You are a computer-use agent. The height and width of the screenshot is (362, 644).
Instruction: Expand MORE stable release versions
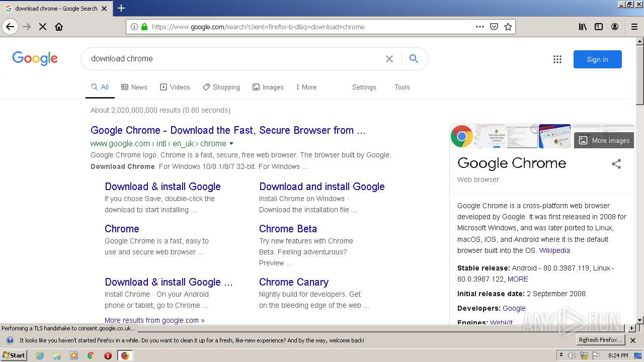518,279
